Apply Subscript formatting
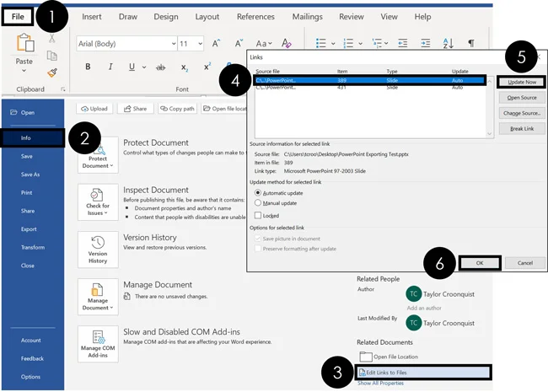The width and height of the screenshot is (548, 392). coord(184,67)
